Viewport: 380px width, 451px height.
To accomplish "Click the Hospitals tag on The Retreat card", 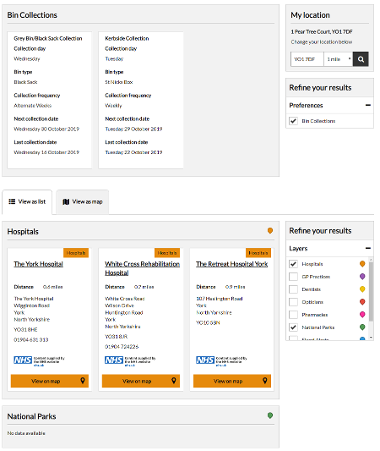I will (x=258, y=253).
